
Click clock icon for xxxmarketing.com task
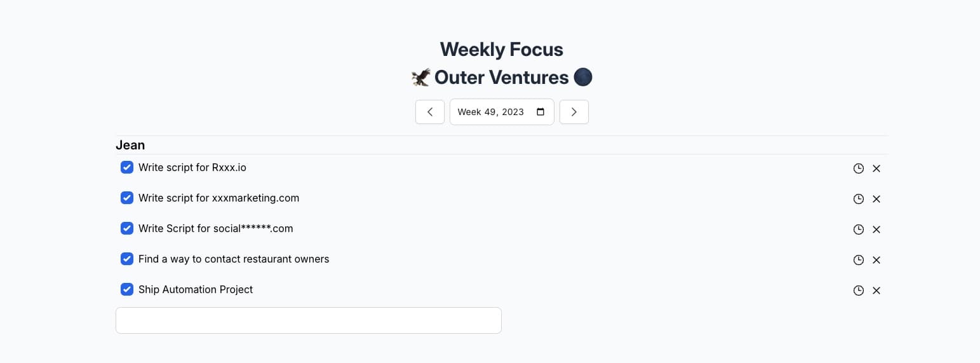pyautogui.click(x=858, y=199)
